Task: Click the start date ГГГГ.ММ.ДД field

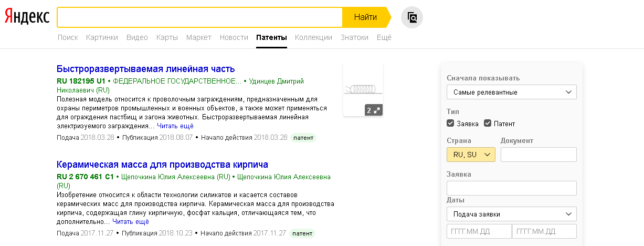Action: point(479,231)
